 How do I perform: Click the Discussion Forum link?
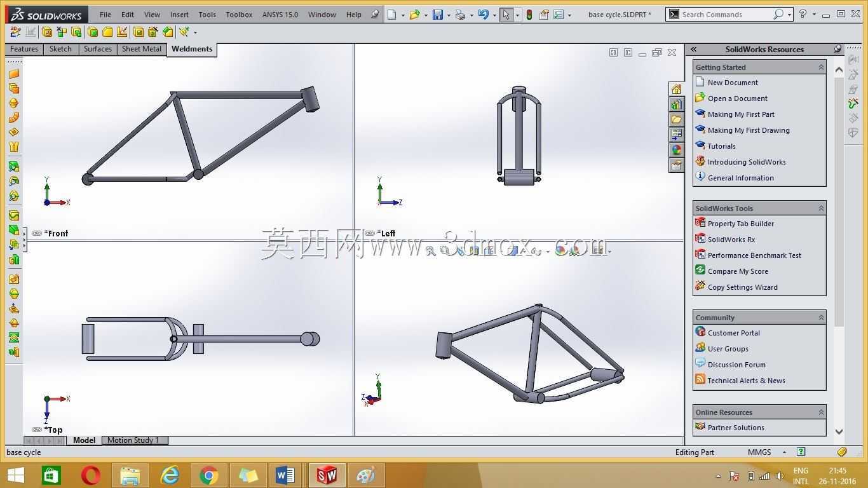[x=736, y=365]
